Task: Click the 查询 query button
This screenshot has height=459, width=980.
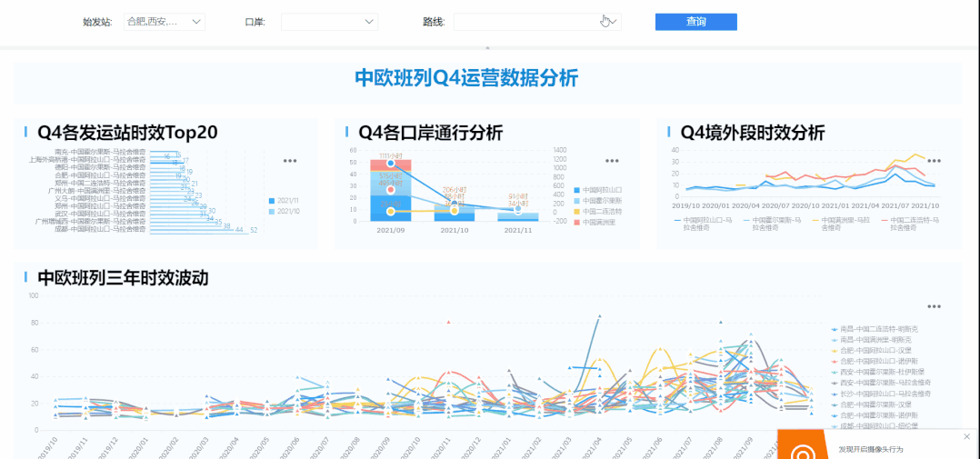Action: (696, 22)
